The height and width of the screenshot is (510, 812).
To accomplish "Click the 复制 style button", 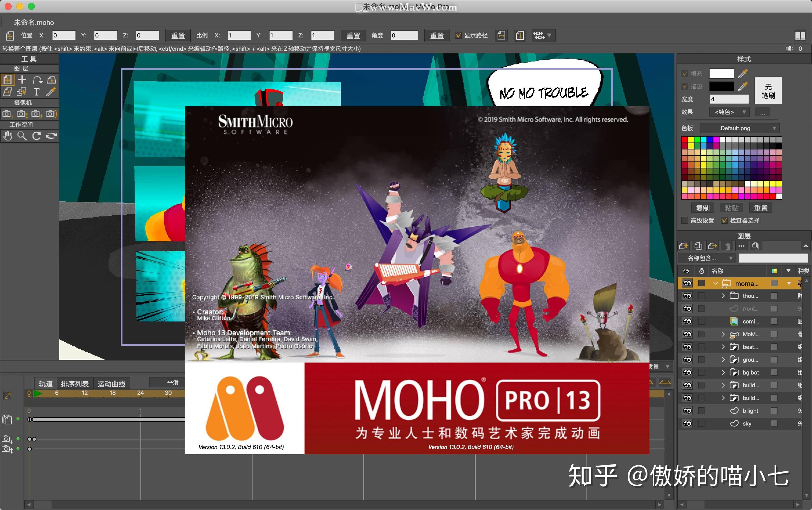I will click(x=703, y=208).
